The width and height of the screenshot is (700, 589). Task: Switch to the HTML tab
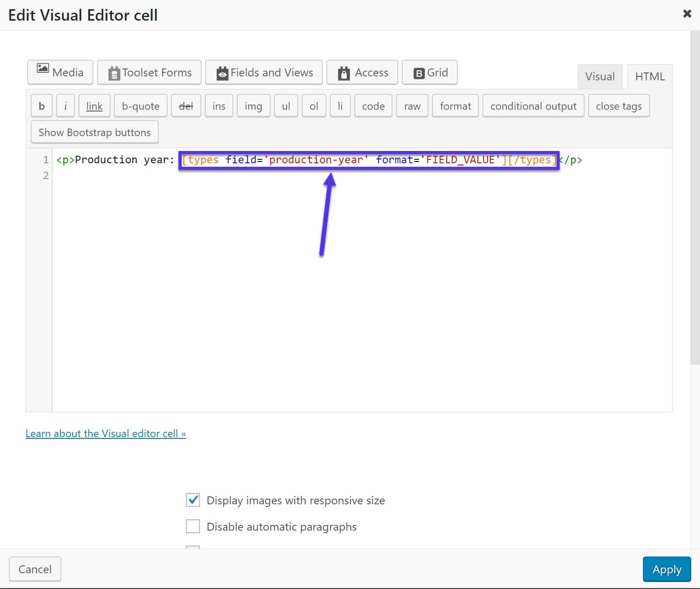point(650,76)
